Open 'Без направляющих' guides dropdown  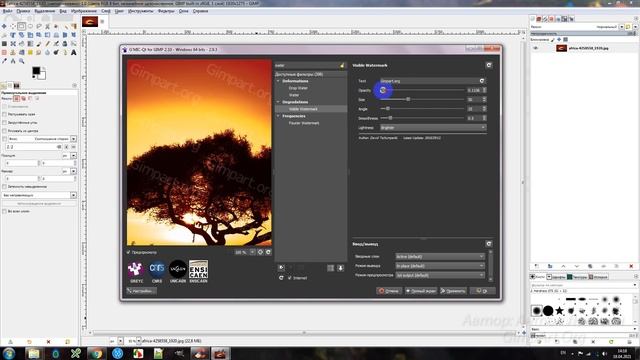[x=39, y=195]
